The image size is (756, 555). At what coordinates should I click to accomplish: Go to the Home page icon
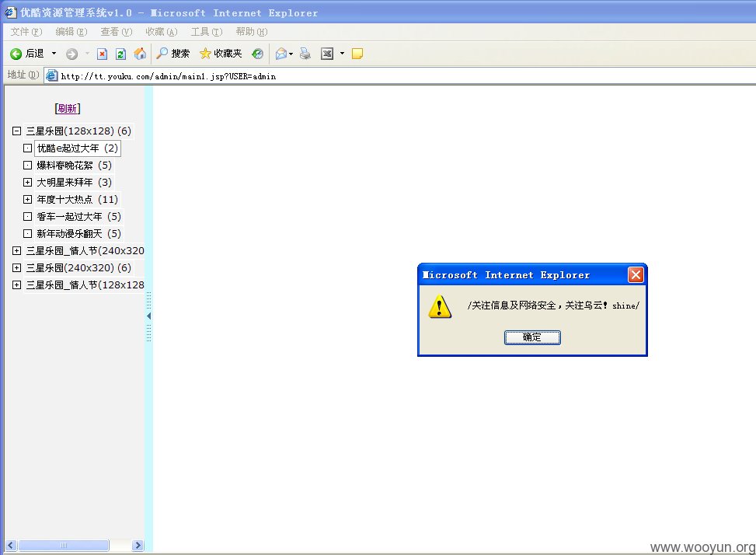point(140,54)
